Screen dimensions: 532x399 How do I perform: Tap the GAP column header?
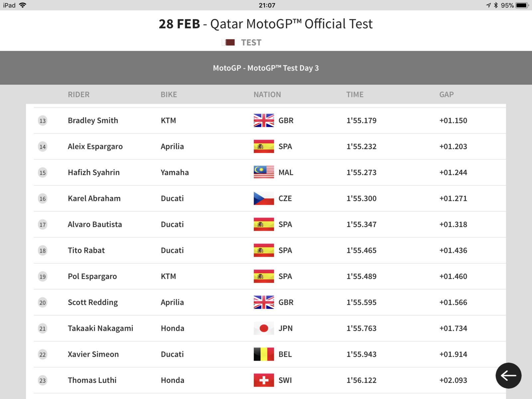(x=446, y=94)
